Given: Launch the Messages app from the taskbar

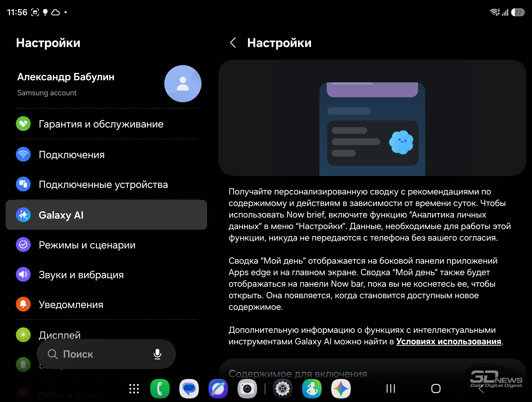Looking at the screenshot, I should [x=189, y=389].
